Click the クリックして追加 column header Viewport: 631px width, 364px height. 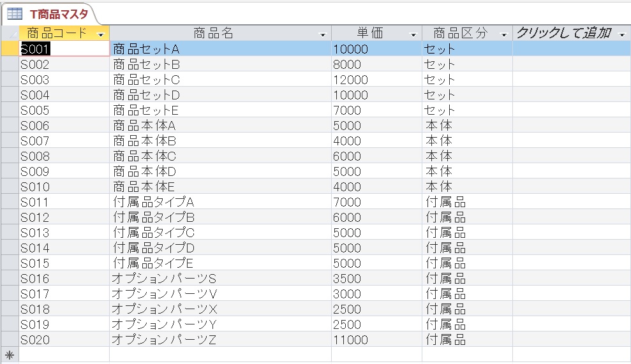click(563, 34)
